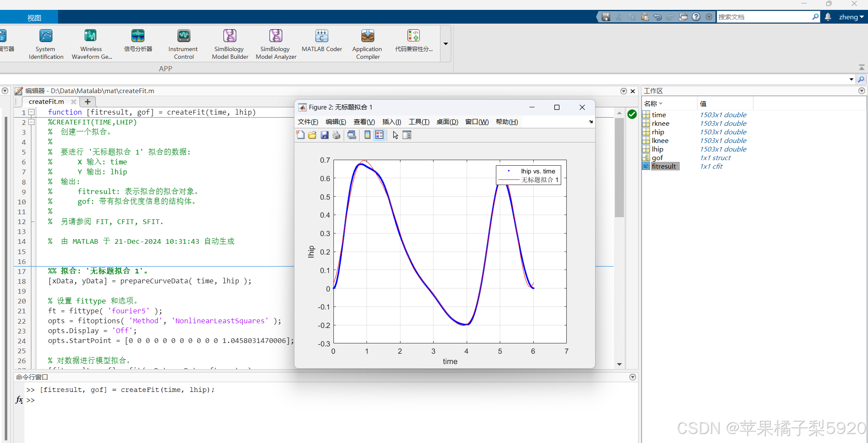Click the editor scroll down arrow
Screen dimensions: 868x443
pyautogui.click(x=619, y=364)
